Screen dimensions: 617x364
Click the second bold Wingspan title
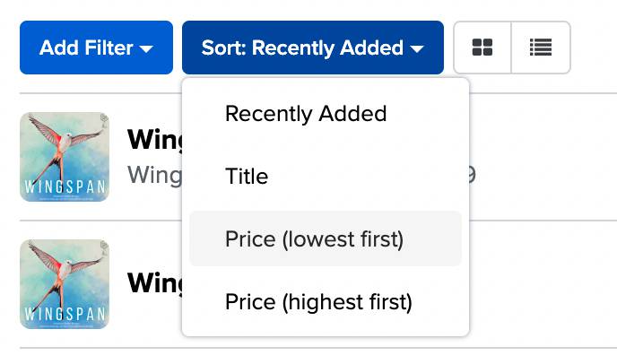(154, 282)
